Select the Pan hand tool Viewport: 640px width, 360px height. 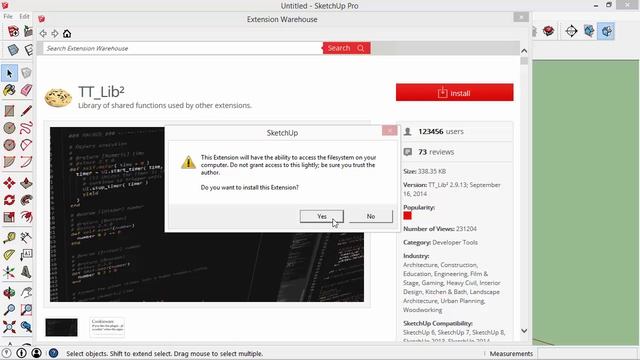tap(26, 292)
